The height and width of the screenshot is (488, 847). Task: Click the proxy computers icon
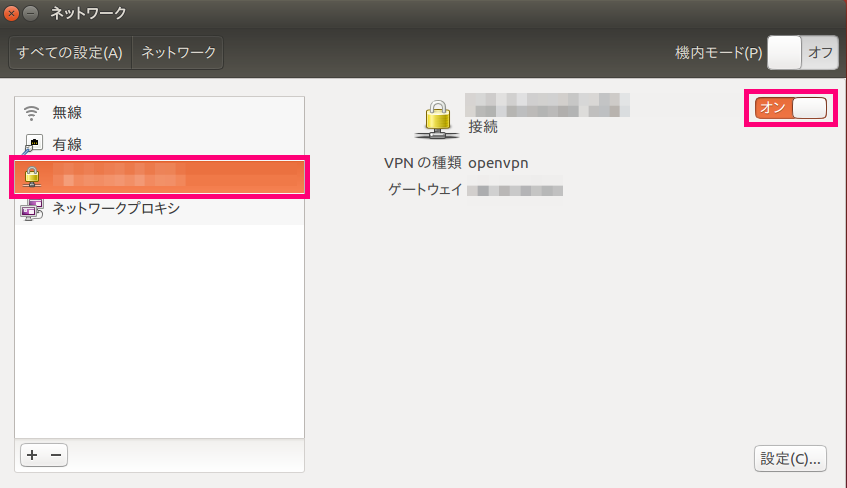(32, 210)
